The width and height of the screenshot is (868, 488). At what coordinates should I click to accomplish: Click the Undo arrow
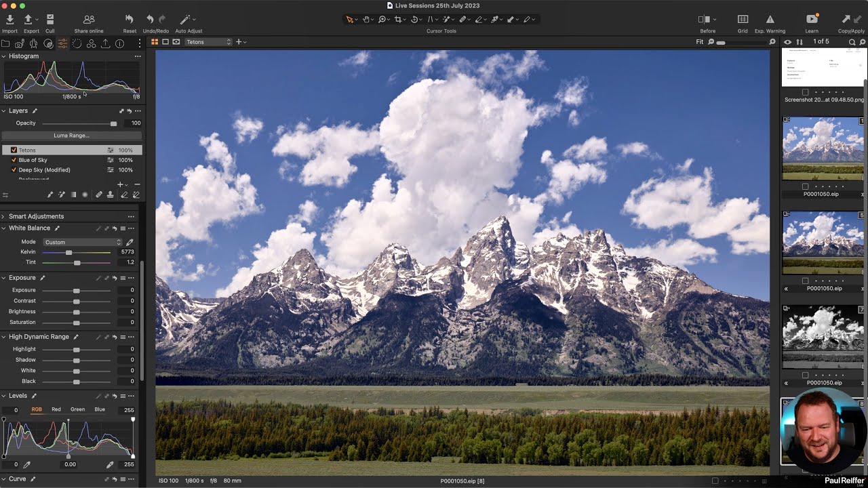click(150, 20)
